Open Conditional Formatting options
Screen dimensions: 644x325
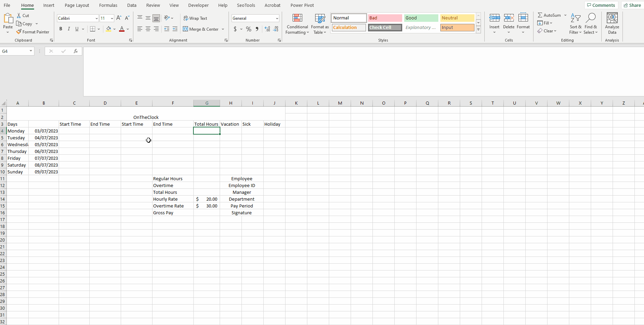tap(297, 24)
